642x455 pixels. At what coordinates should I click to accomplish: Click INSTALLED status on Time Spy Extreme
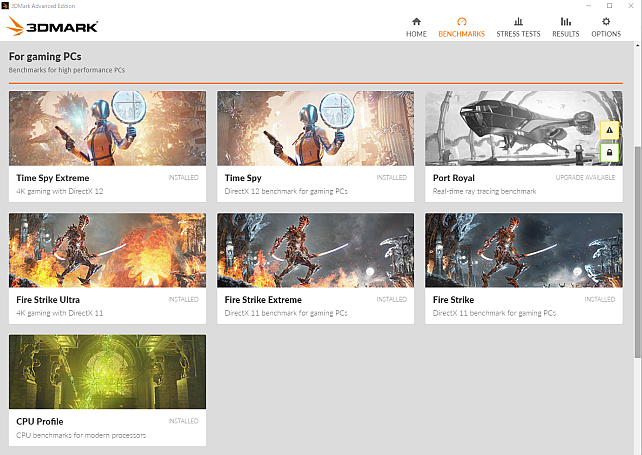point(183,177)
